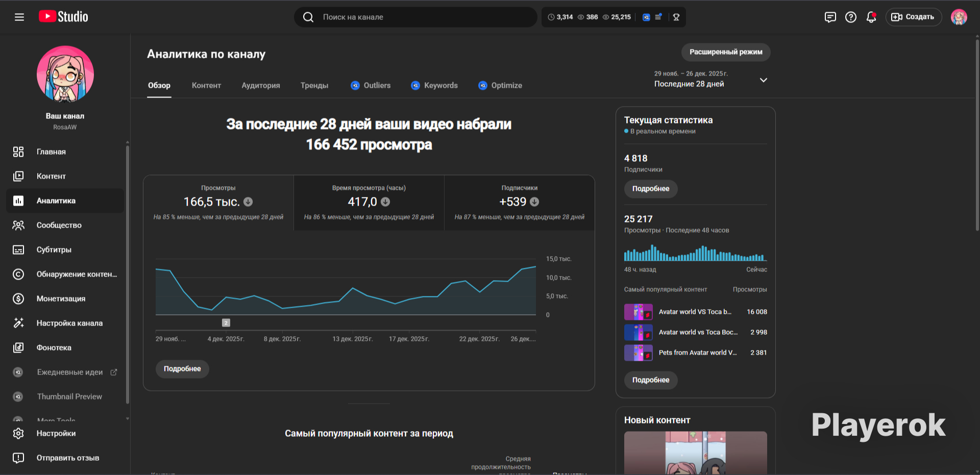Click Расширенный режим button
Screen dimensions: 980x475
[726, 52]
